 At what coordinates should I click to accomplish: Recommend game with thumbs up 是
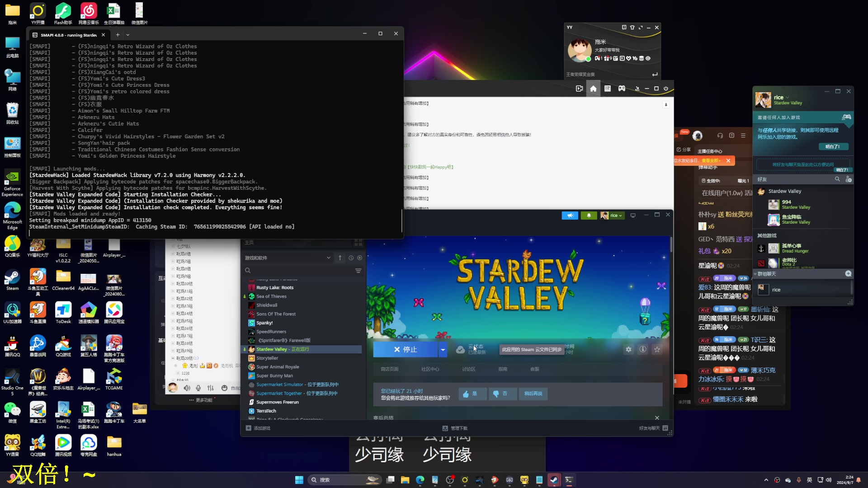472,394
